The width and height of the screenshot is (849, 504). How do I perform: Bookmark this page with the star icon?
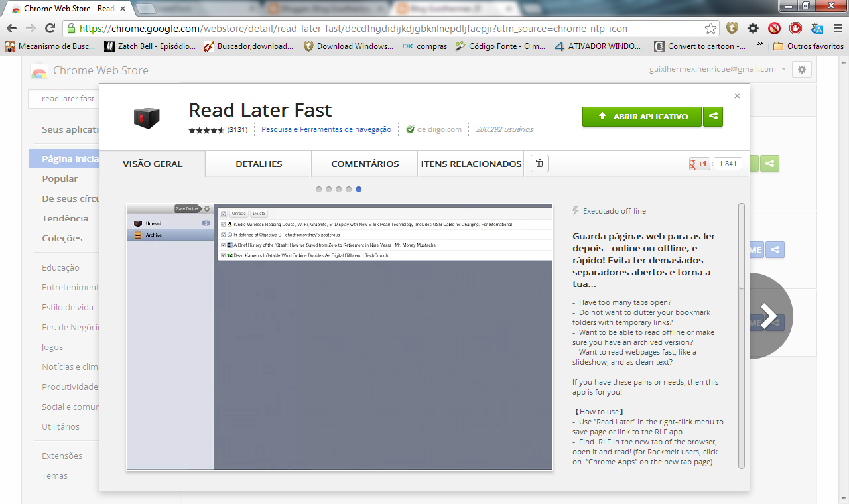(710, 29)
